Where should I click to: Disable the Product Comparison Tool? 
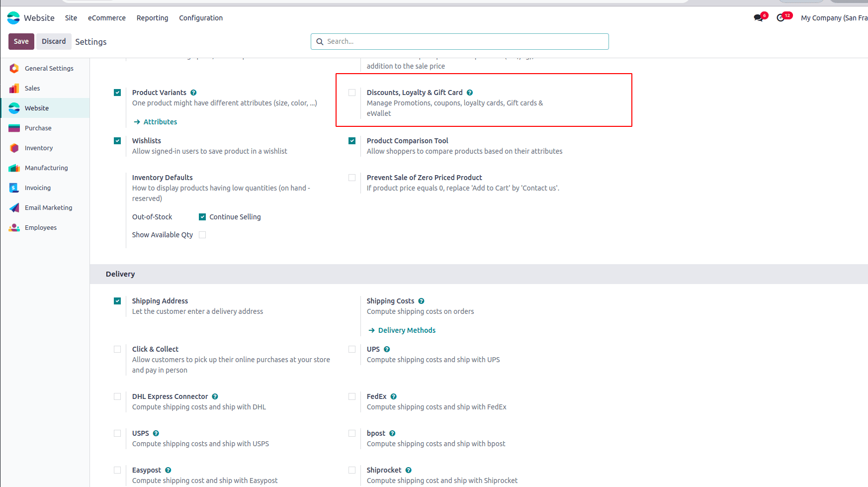352,141
